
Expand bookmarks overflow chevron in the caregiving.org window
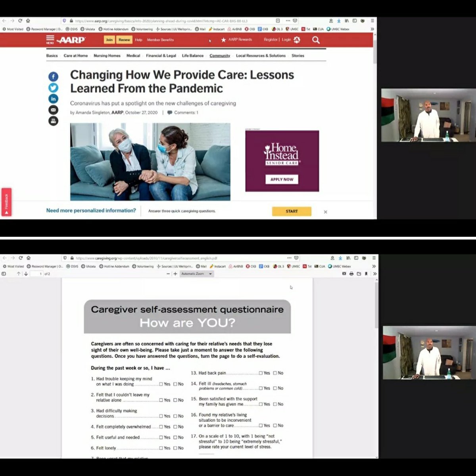click(x=374, y=266)
